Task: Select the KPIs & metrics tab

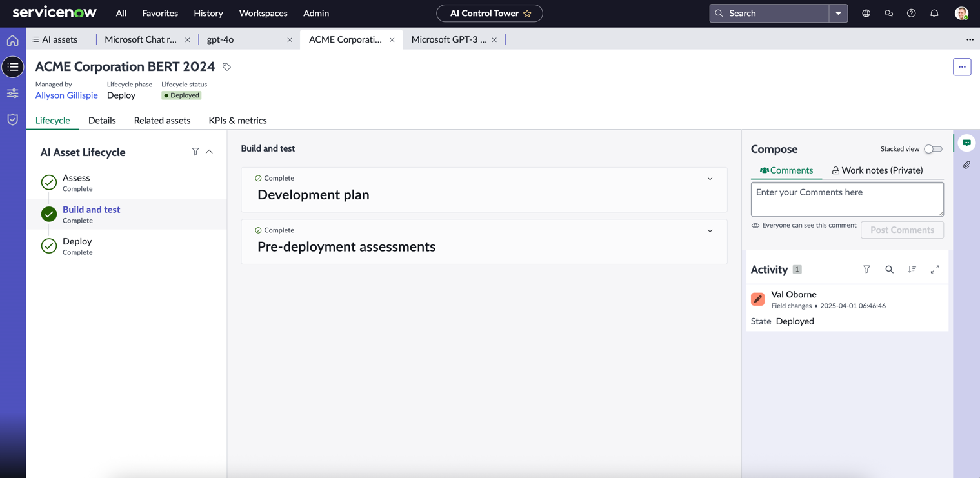Action: (237, 121)
